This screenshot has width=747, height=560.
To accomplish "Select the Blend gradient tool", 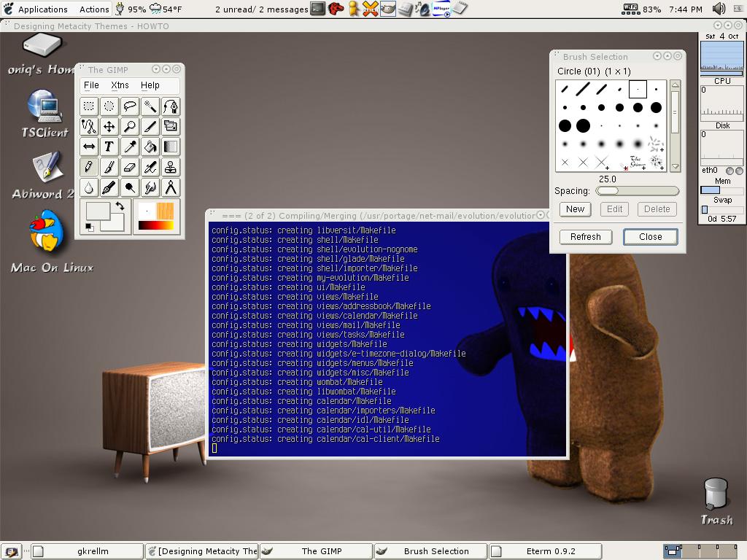I will [171, 147].
